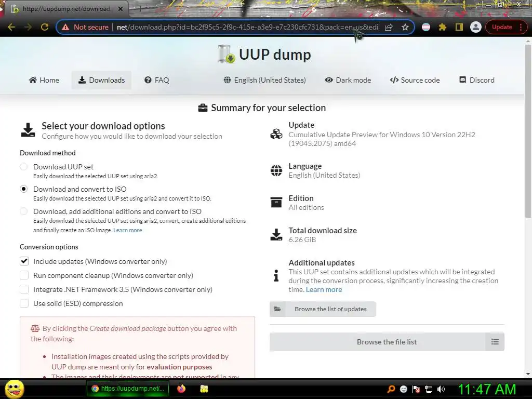This screenshot has height=399, width=532.
Task: Go to Home in the site navigation
Action: click(44, 80)
